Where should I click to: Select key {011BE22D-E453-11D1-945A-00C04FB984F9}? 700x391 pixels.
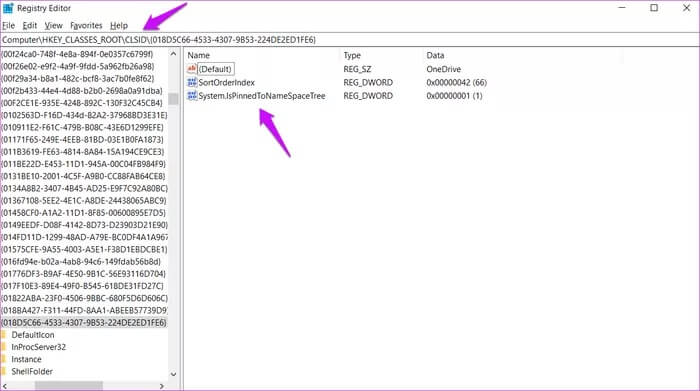[x=83, y=164]
